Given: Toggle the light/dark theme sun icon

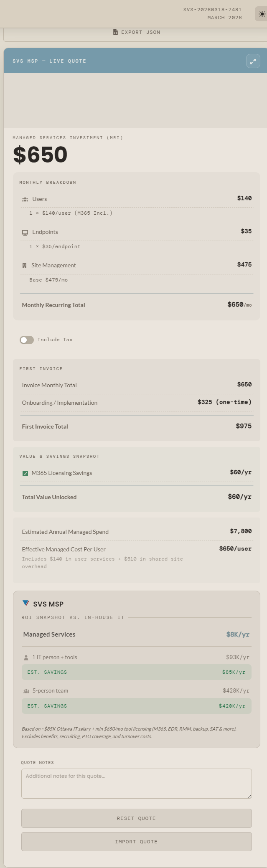Looking at the screenshot, I should click(262, 14).
